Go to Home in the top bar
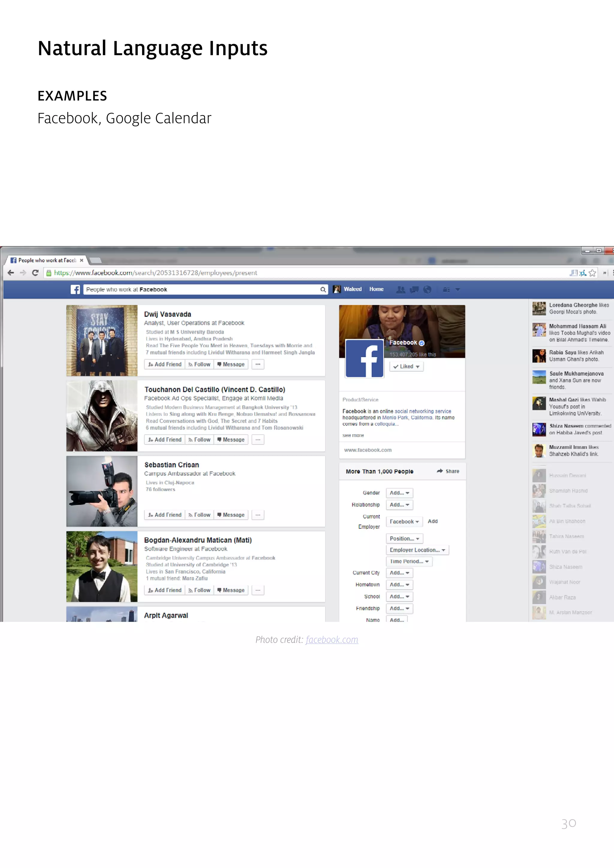Viewport: 614px width, 868px height. [x=376, y=289]
